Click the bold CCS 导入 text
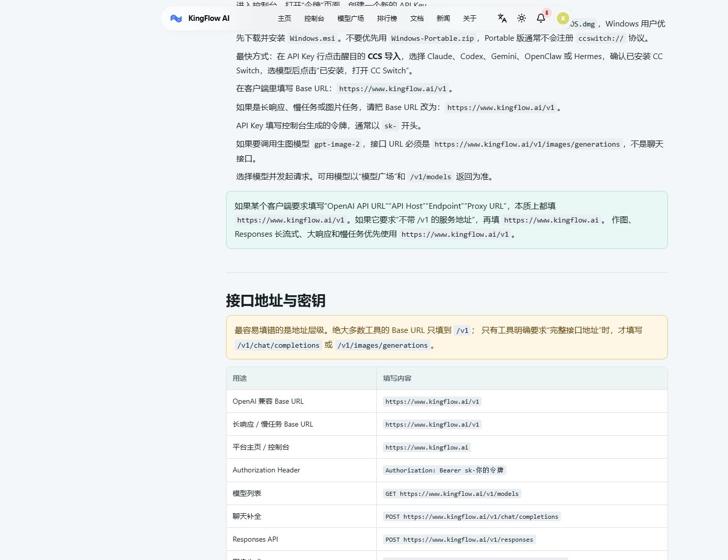 pyautogui.click(x=384, y=57)
